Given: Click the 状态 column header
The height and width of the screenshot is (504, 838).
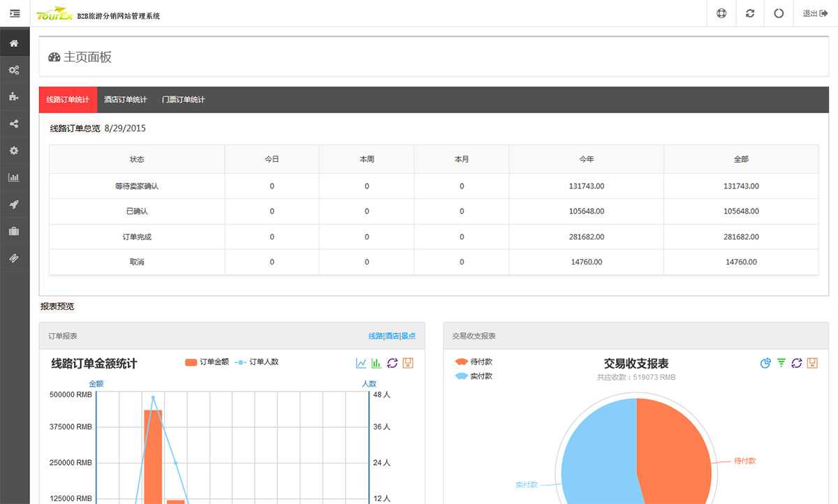Looking at the screenshot, I should coord(137,159).
